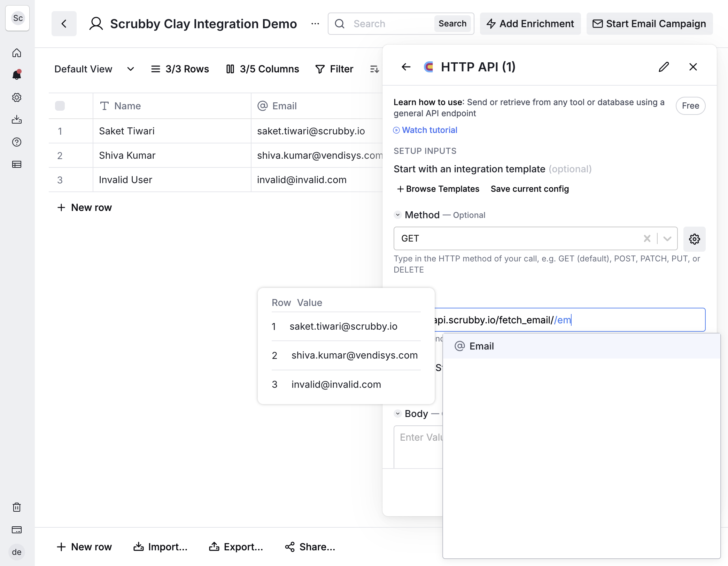This screenshot has height=566, width=728.
Task: Open the Default View dropdown
Action: (x=94, y=69)
